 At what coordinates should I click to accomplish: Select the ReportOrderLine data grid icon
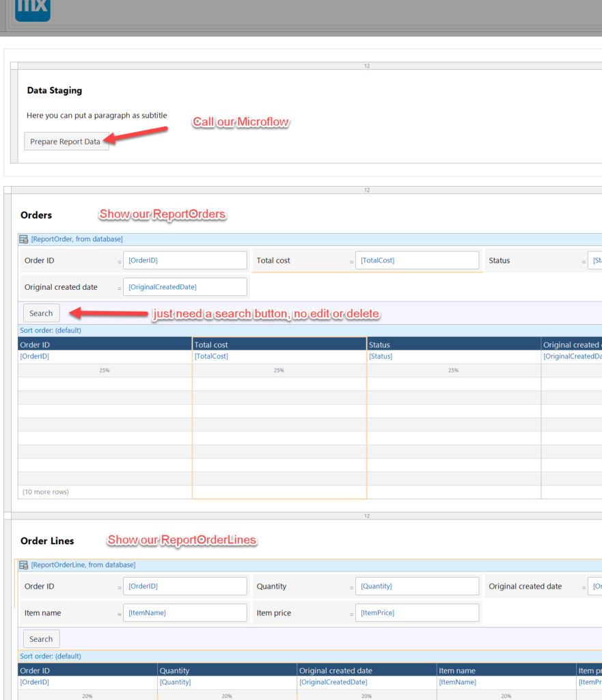[24, 565]
